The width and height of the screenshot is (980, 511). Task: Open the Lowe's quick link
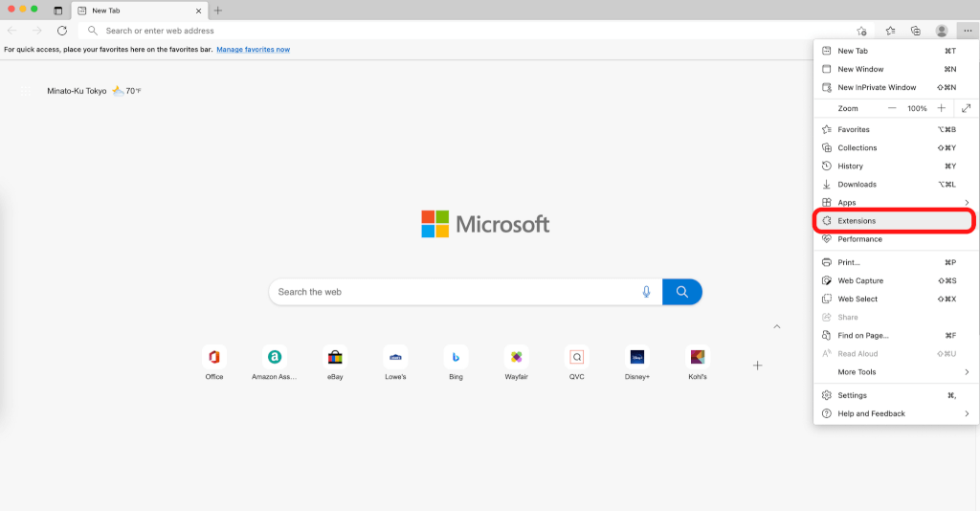(395, 363)
